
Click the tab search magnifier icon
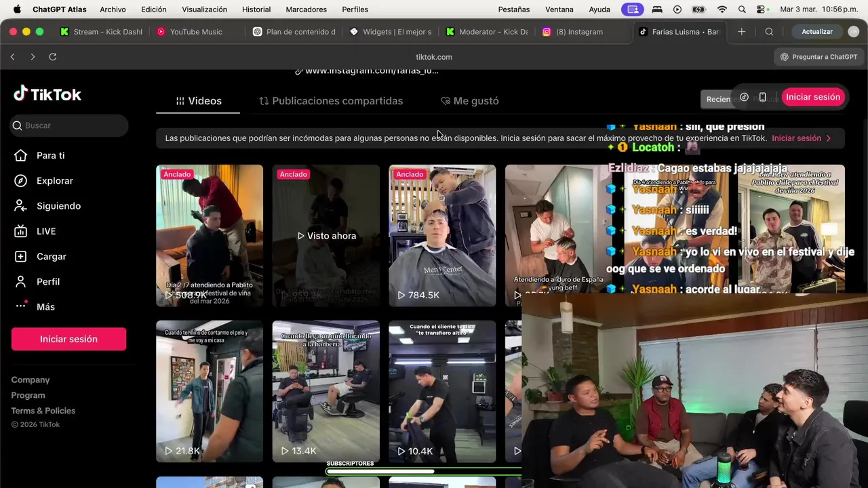769,32
